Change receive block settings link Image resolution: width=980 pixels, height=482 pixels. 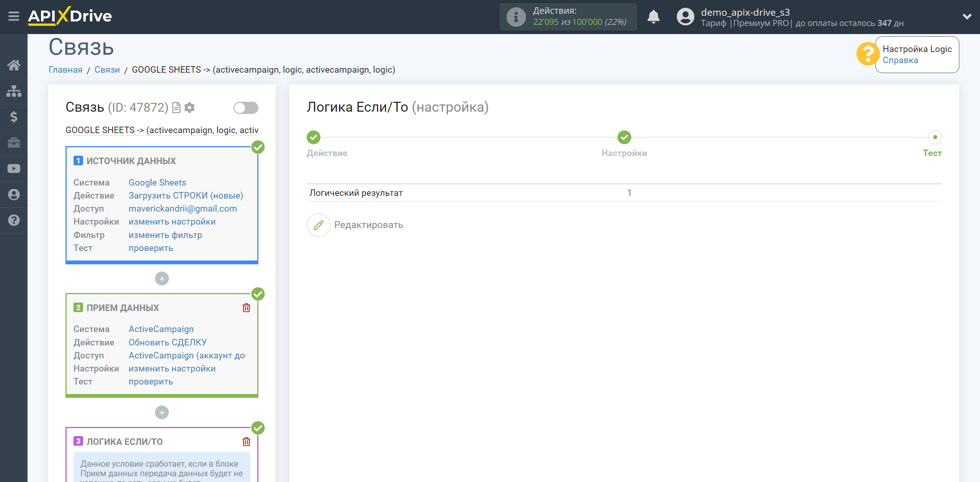[x=172, y=369]
